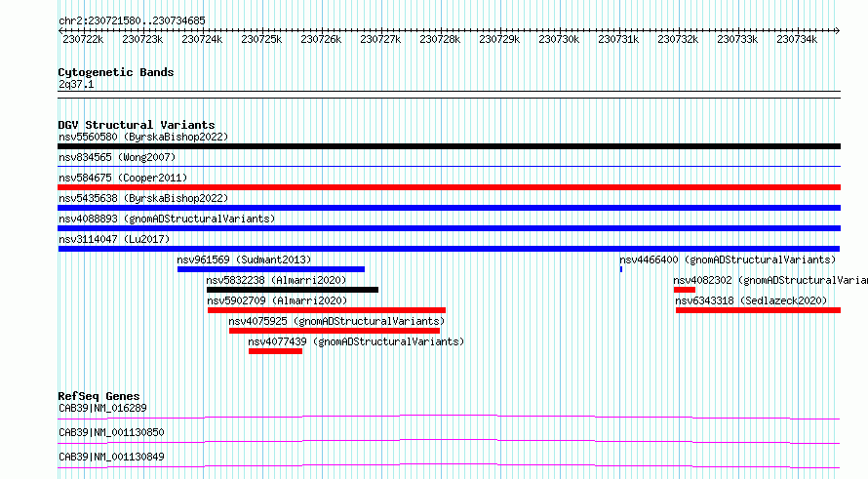The width and height of the screenshot is (868, 479).
Task: Click the nsv5560580 (ByrskaBishop2022) label
Action: point(143,137)
